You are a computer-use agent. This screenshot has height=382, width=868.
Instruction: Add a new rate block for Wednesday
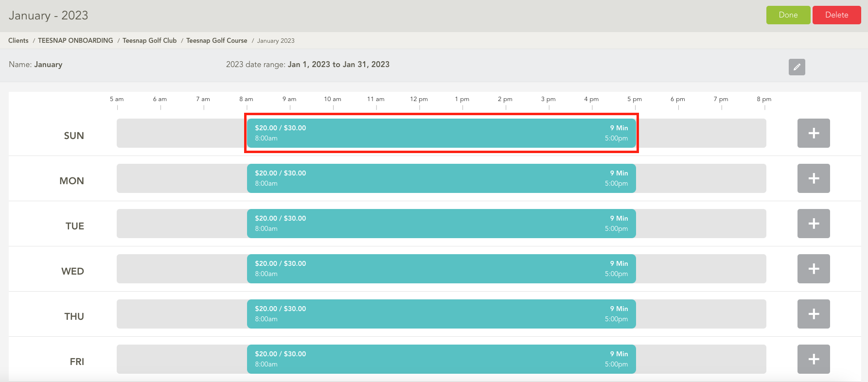(x=813, y=269)
